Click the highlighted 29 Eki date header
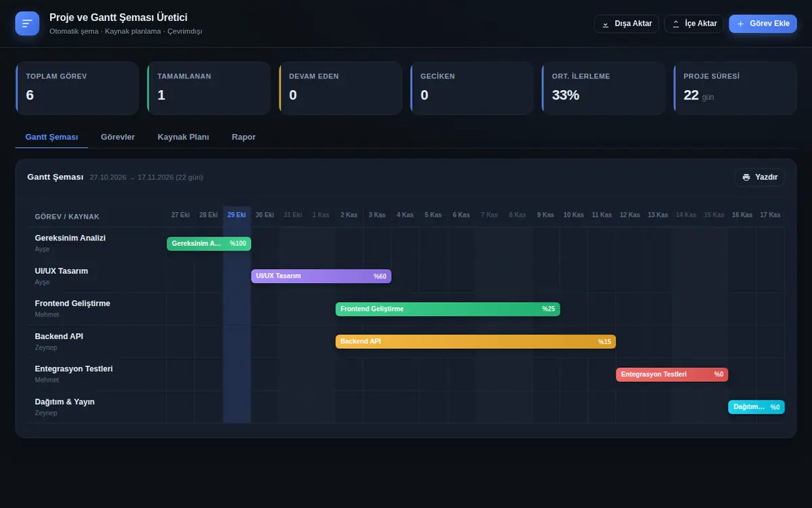Screen dimensions: 812x508 coord(237,215)
